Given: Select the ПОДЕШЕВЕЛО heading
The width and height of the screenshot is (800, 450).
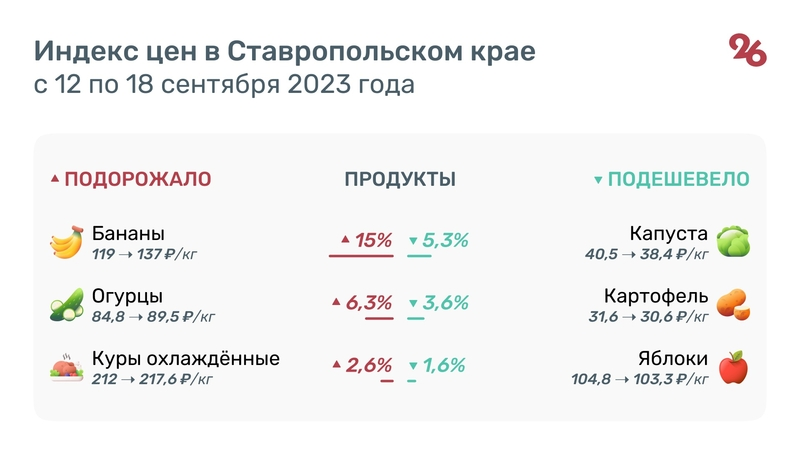Looking at the screenshot, I should pos(679,180).
